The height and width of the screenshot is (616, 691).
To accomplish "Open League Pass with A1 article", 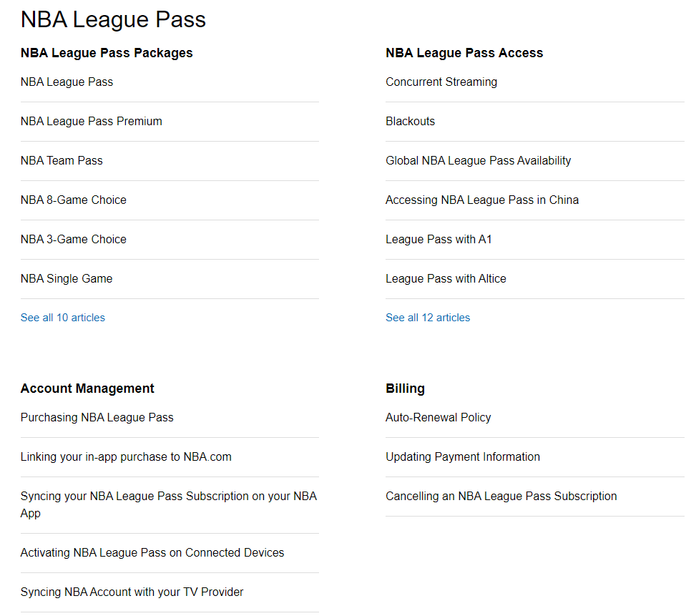I will (438, 239).
